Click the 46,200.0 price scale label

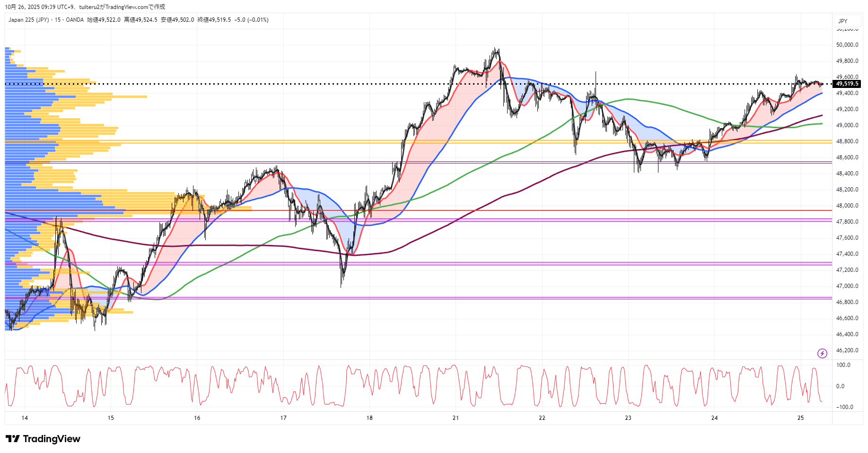point(847,350)
